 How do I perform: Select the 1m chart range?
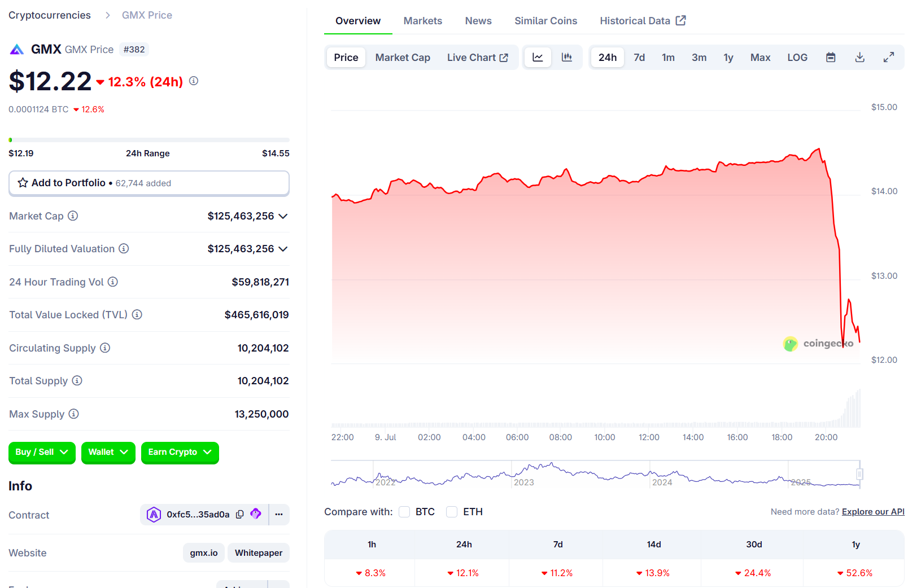(669, 57)
